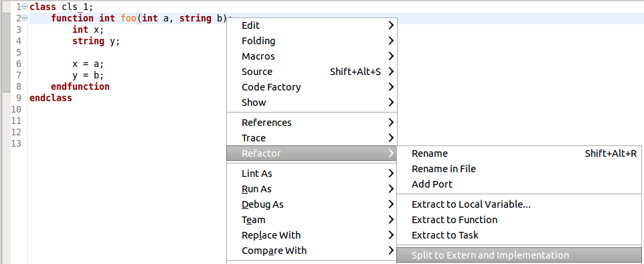Click the Folding submenu arrow
The image size is (644, 264).
(x=390, y=41)
